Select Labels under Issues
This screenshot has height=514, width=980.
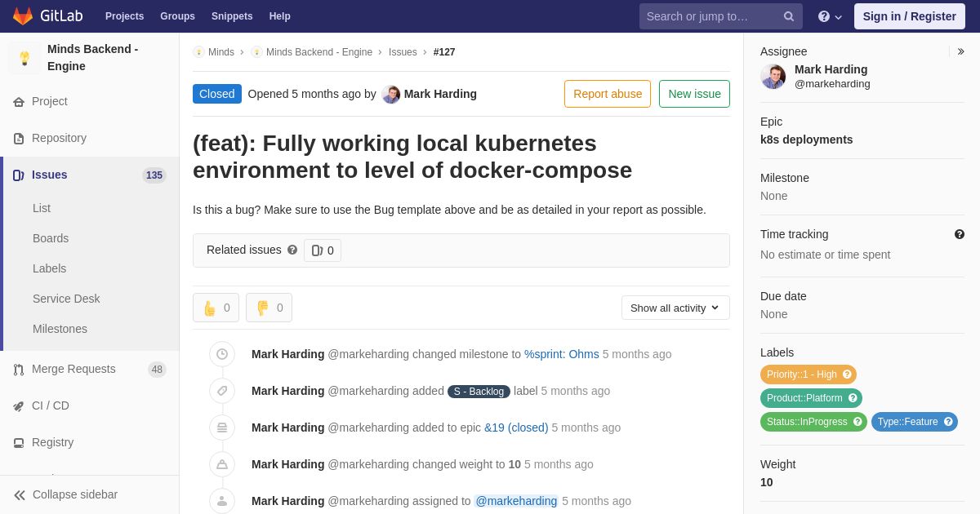[x=49, y=268]
